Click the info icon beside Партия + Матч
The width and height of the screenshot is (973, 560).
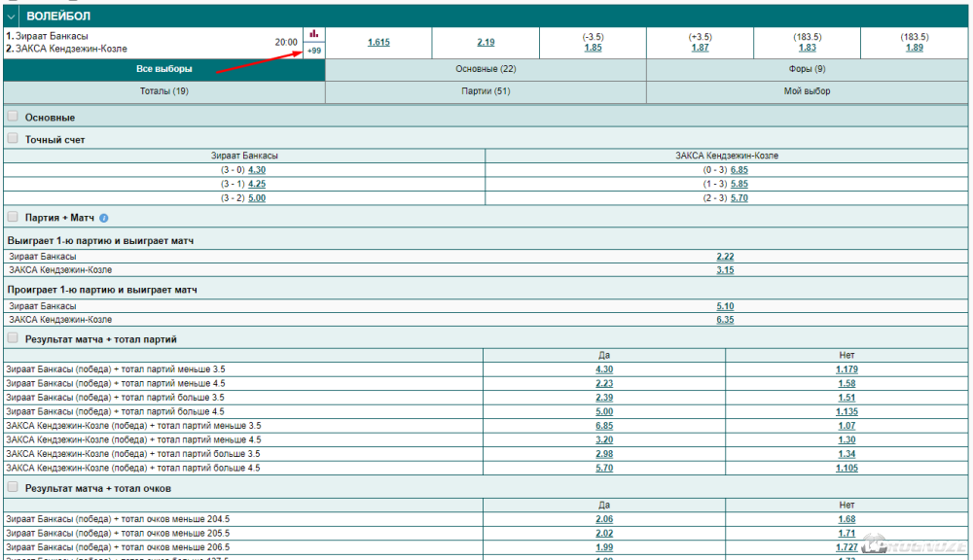coord(103,219)
